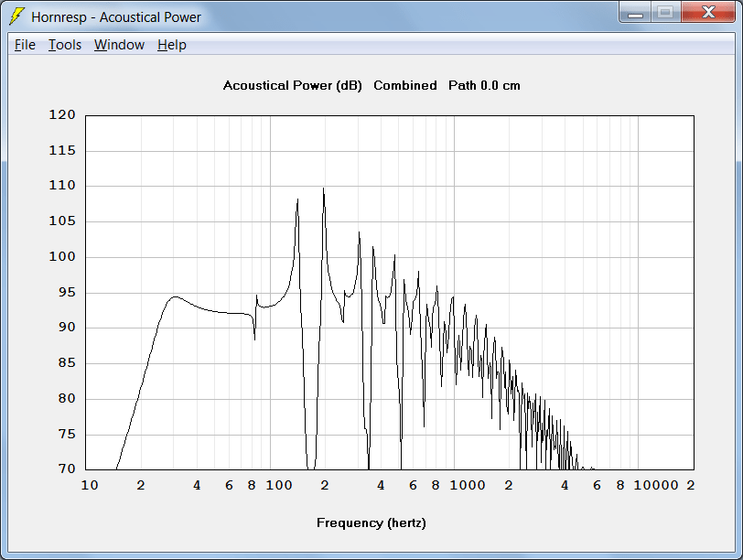Click the 85 dB y-axis label
743x560 pixels.
(x=67, y=363)
